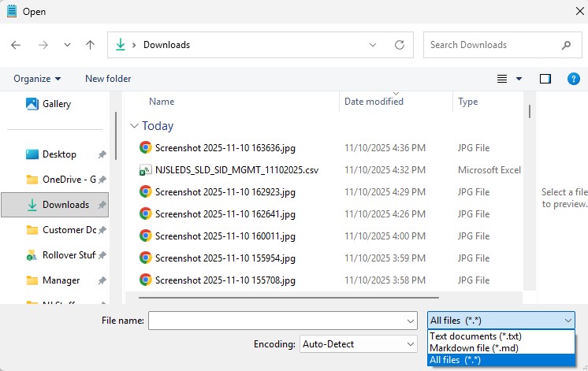Open the recent locations chevron
The height and width of the screenshot is (371, 588).
67,45
